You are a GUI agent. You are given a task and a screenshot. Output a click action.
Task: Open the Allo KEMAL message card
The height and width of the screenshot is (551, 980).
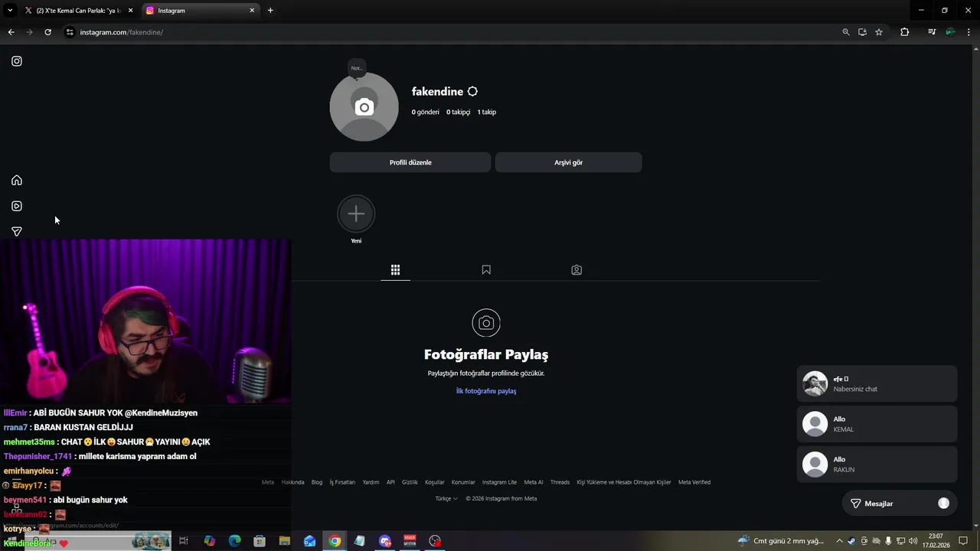click(x=877, y=424)
